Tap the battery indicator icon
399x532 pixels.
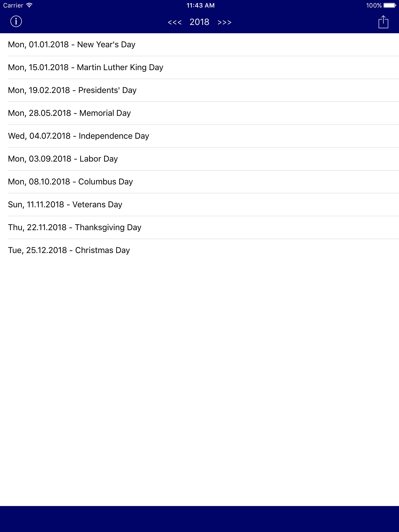pyautogui.click(x=390, y=5)
